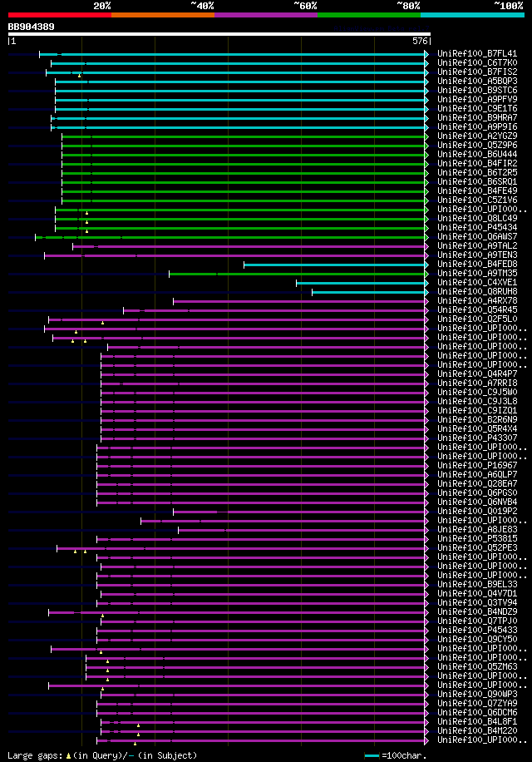Image resolution: width=532 pixels, height=762 pixels.
Task: Click hit label UniRef100_A9TEN3
Action: (477, 255)
